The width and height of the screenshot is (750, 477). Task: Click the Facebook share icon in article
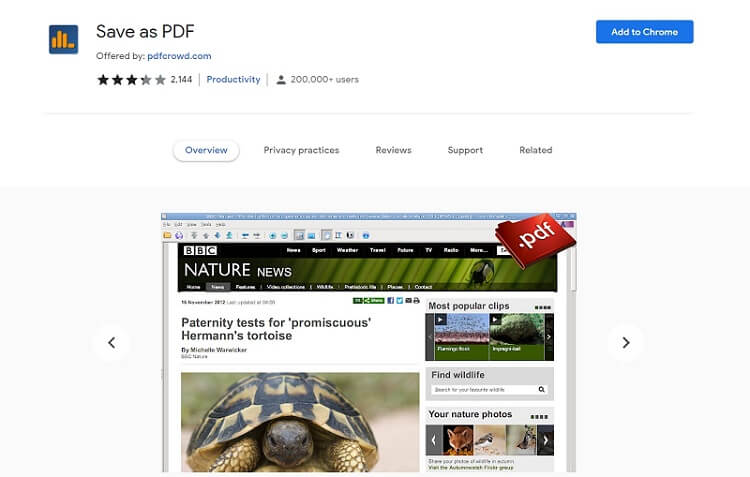(390, 300)
